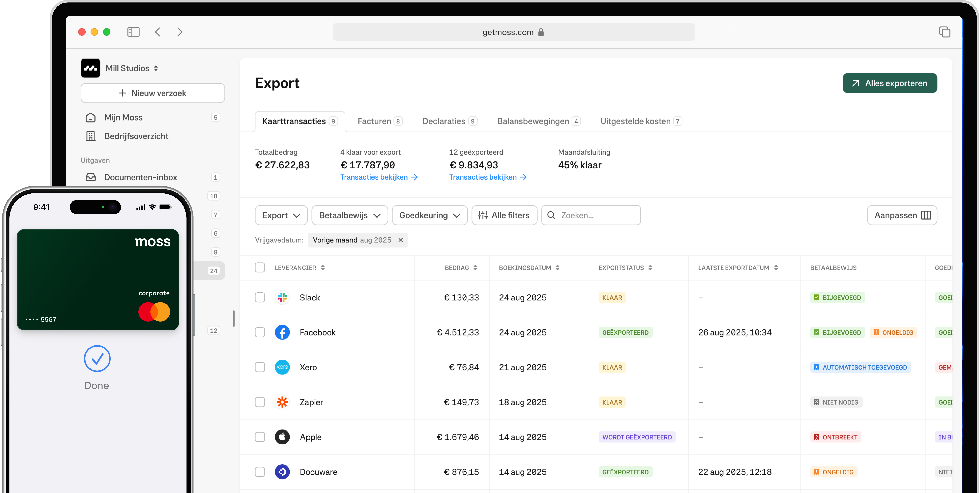Remove the Vorige maand filter chip
This screenshot has width=980, height=493.
tap(400, 240)
